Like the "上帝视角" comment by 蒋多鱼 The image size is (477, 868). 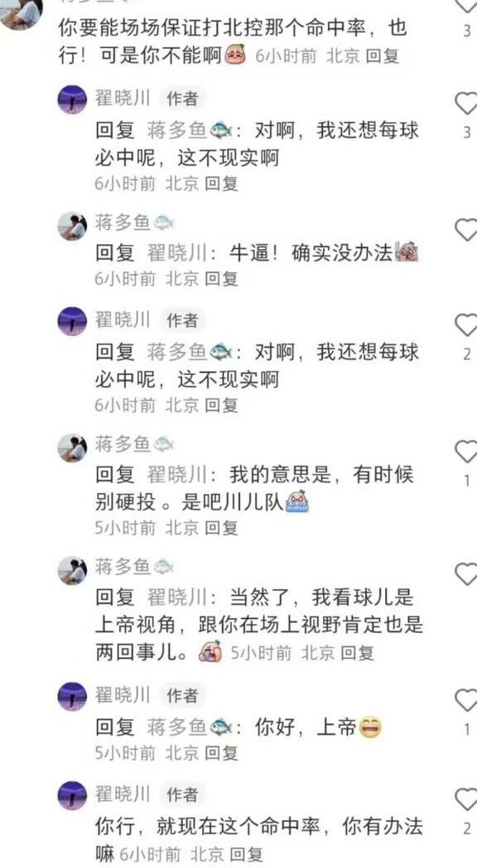pos(466,574)
